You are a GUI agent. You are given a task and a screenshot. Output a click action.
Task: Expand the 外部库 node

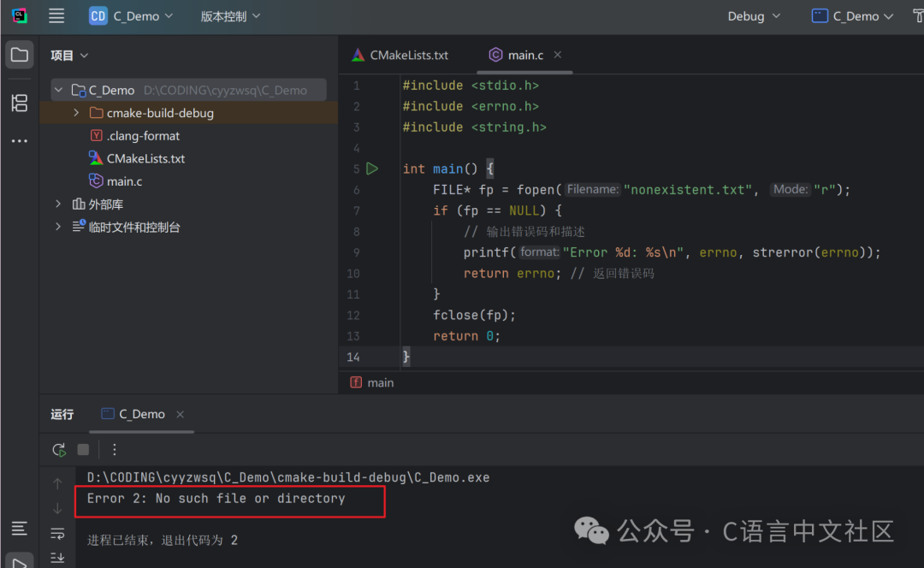click(58, 204)
